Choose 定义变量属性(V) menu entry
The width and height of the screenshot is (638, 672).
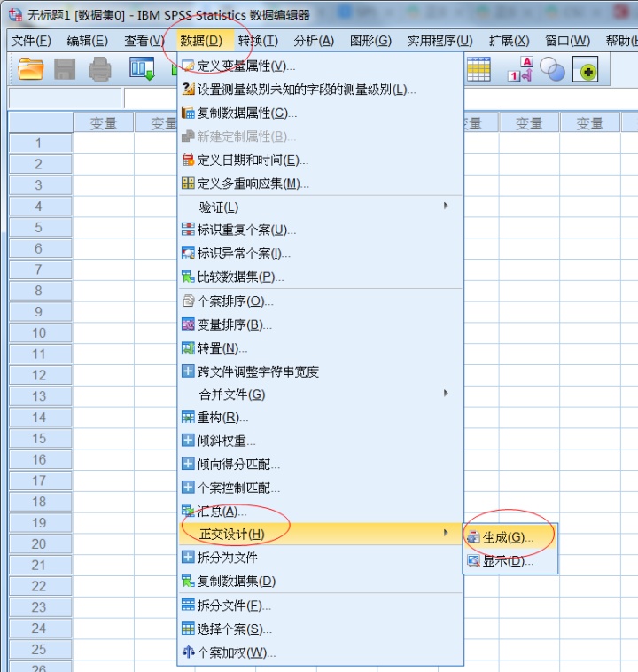coord(320,66)
